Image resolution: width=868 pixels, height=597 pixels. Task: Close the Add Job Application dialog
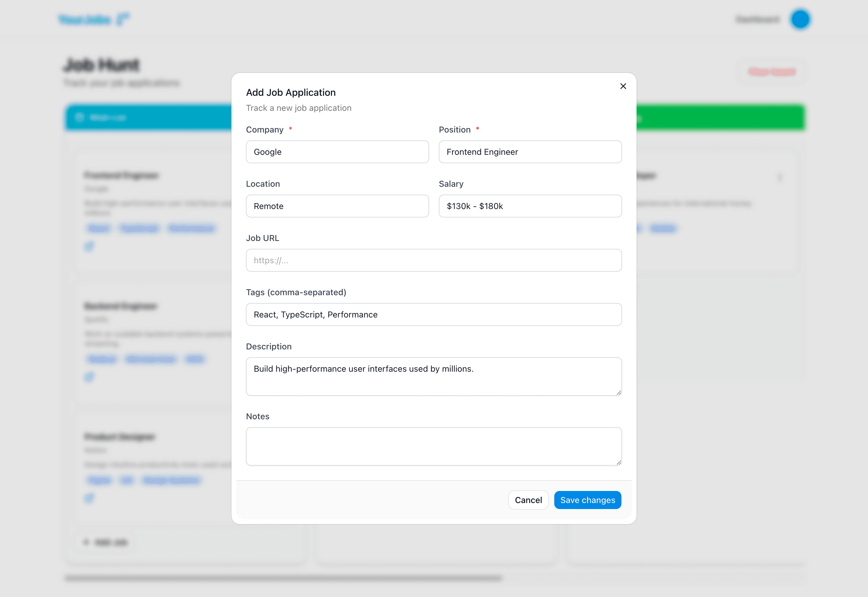[x=623, y=86]
